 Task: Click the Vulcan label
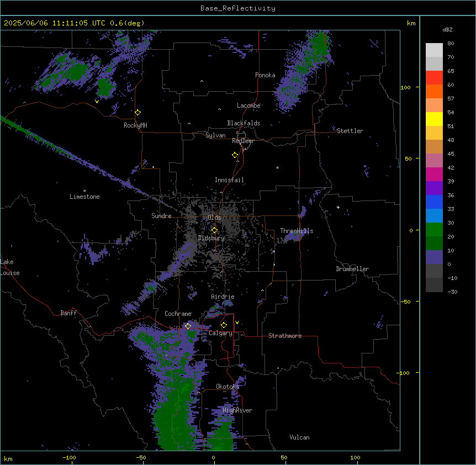point(300,437)
